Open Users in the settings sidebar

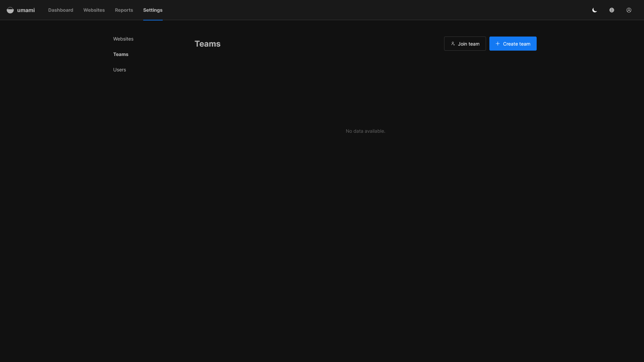[119, 70]
